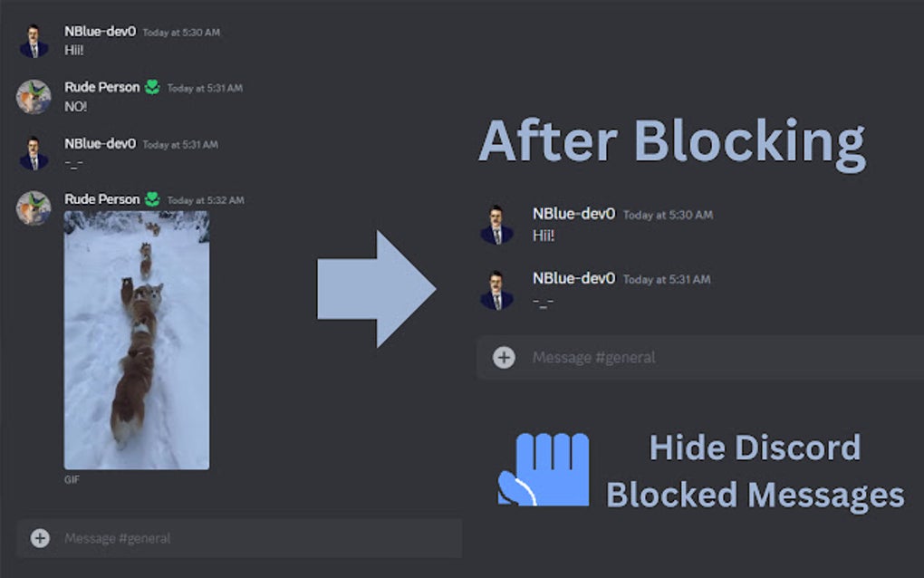
Task: Select the Message #general field under After Blocking
Action: [616, 358]
